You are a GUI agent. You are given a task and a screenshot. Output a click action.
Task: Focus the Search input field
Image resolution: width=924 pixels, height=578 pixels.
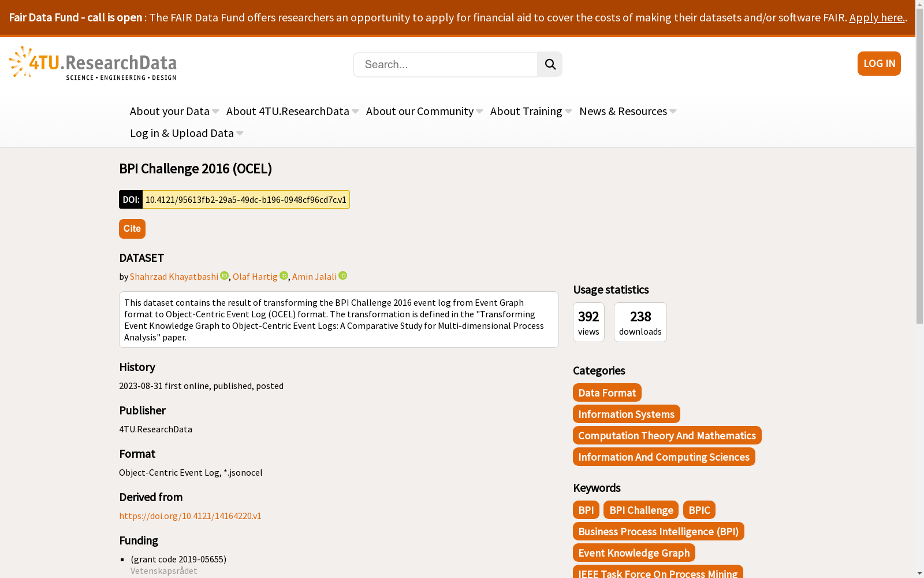tap(445, 64)
